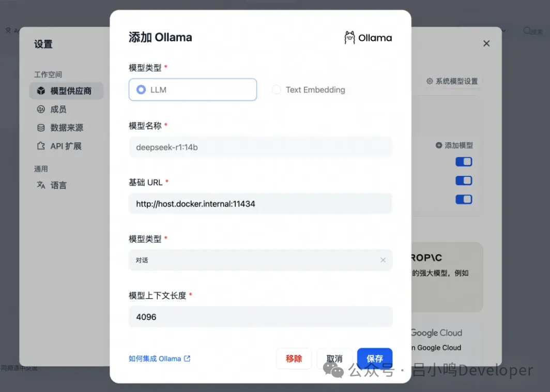Screen dimensions: 550x392
Task: Click the context length field 4096
Action: pyautogui.click(x=261, y=316)
